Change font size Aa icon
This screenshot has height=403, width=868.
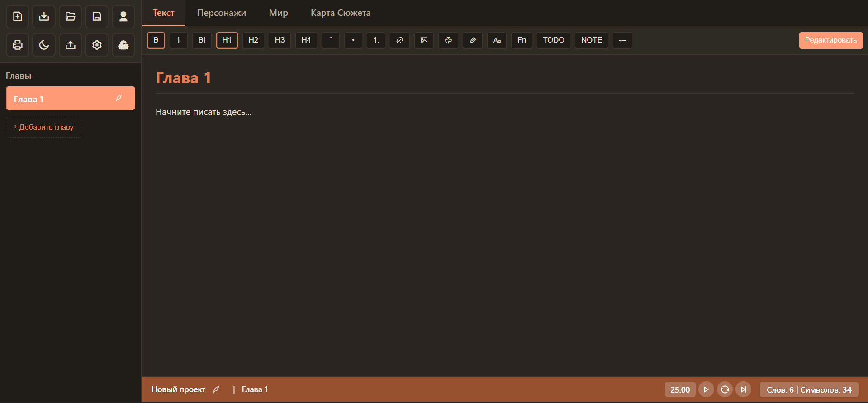497,40
